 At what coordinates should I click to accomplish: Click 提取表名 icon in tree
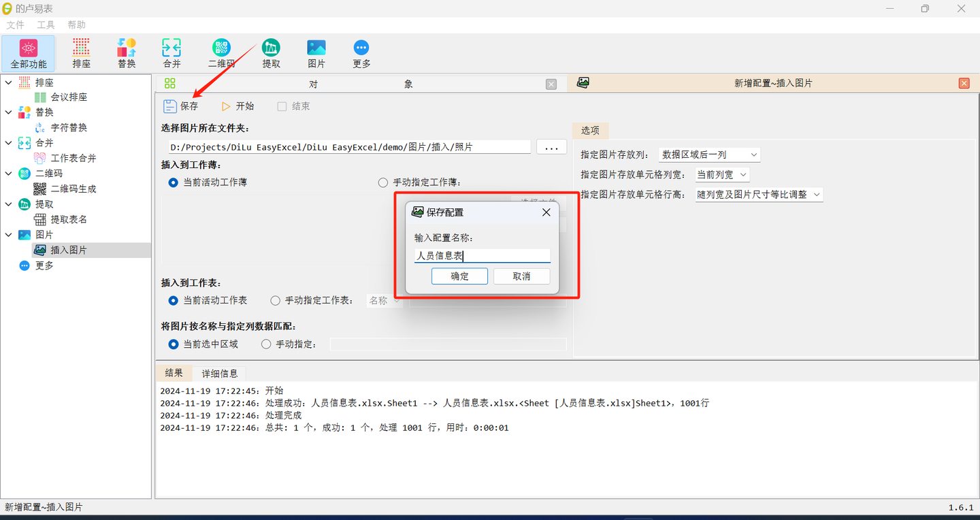coord(41,219)
